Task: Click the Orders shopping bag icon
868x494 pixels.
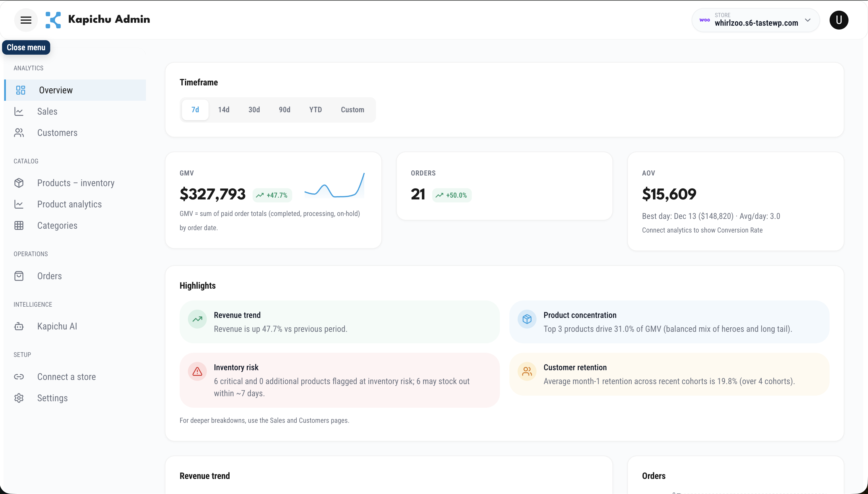Action: pos(19,276)
